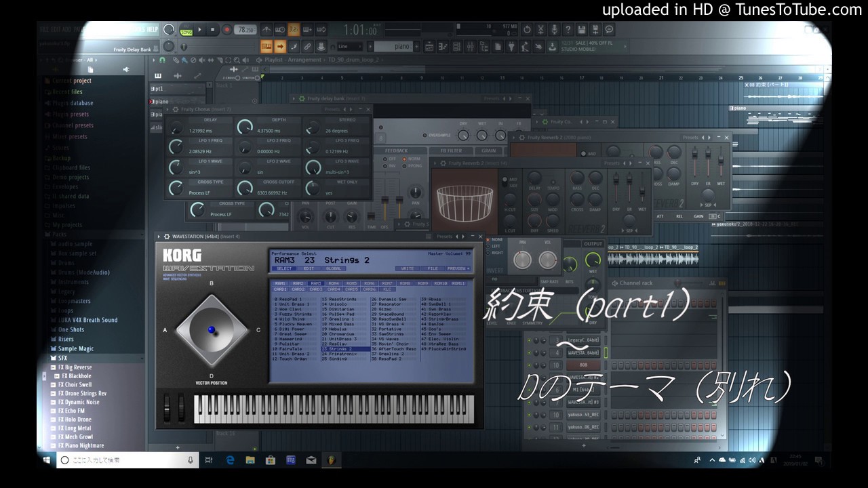This screenshot has height=488, width=868.
Task: Open the Line snap dropdown
Action: pyautogui.click(x=350, y=47)
